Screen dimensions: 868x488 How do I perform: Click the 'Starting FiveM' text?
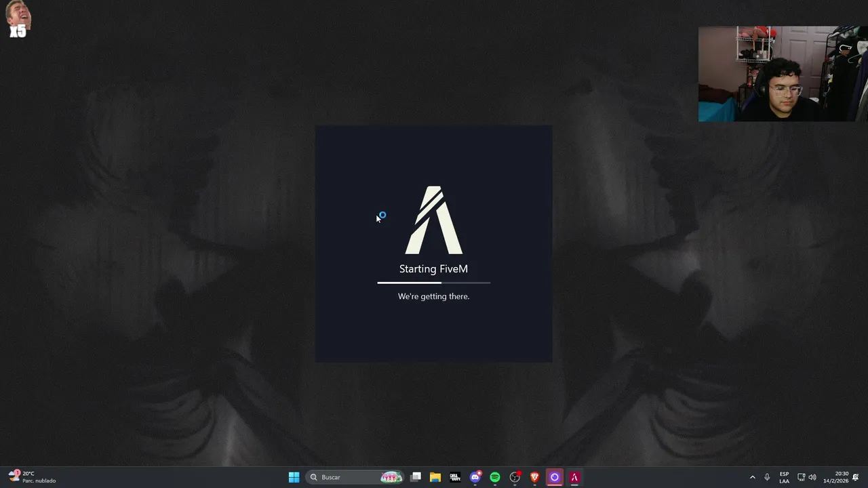tap(433, 269)
